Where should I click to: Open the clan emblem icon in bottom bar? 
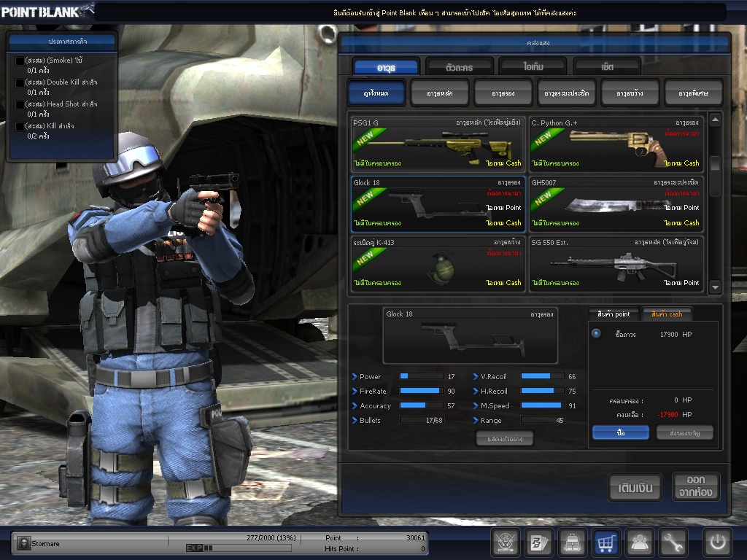(x=505, y=542)
